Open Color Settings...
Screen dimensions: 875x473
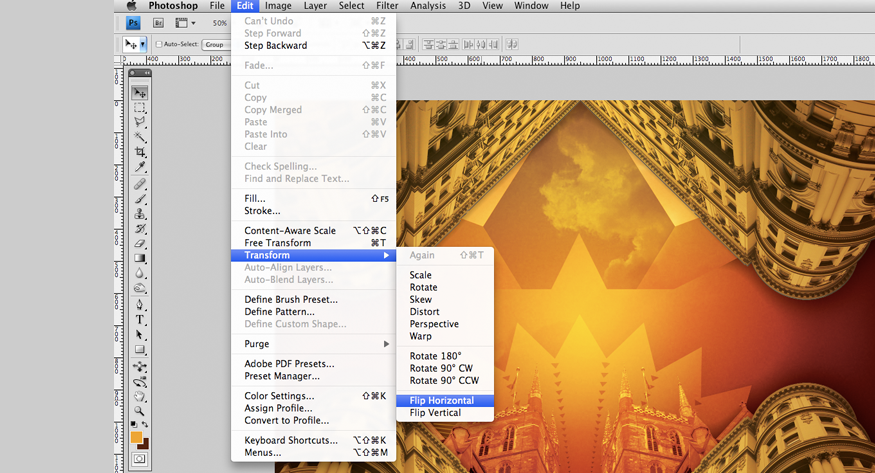(x=314, y=396)
